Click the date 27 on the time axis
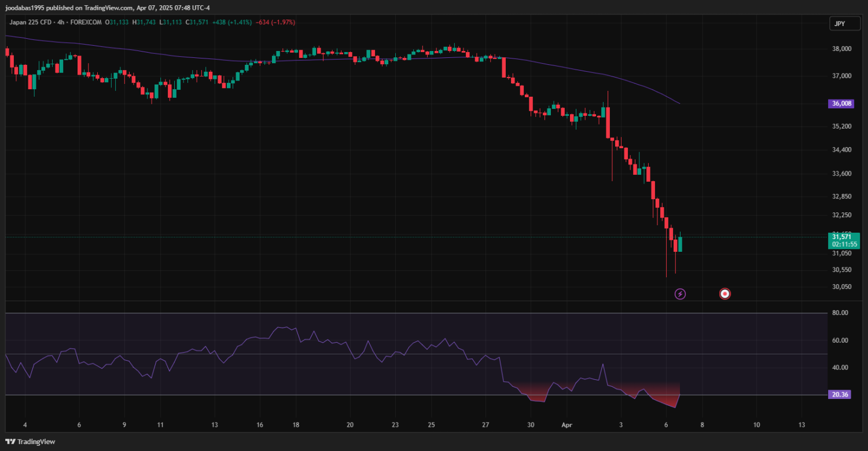Screen dimensions: 868x451 click(486, 424)
